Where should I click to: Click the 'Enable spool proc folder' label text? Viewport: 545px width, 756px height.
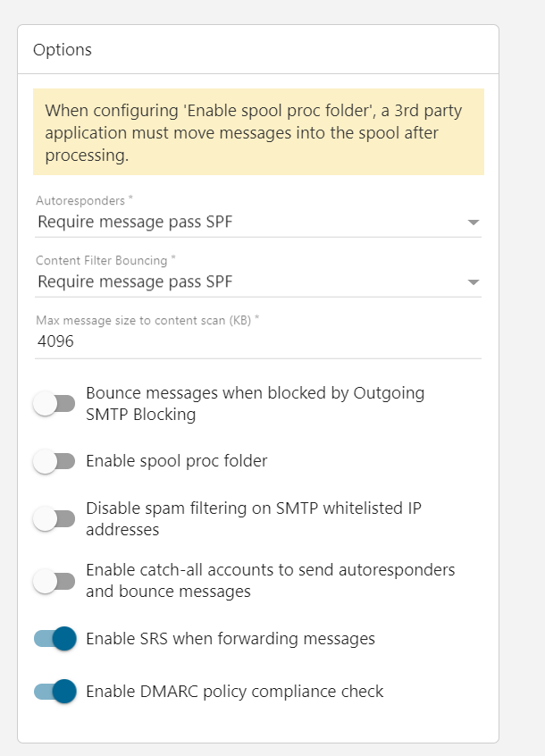(x=176, y=461)
